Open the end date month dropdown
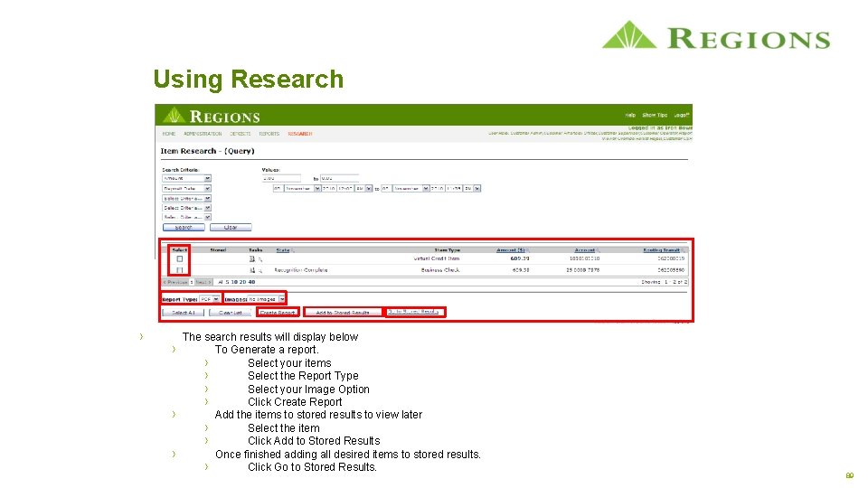This screenshot has width=868, height=488. coord(410,189)
